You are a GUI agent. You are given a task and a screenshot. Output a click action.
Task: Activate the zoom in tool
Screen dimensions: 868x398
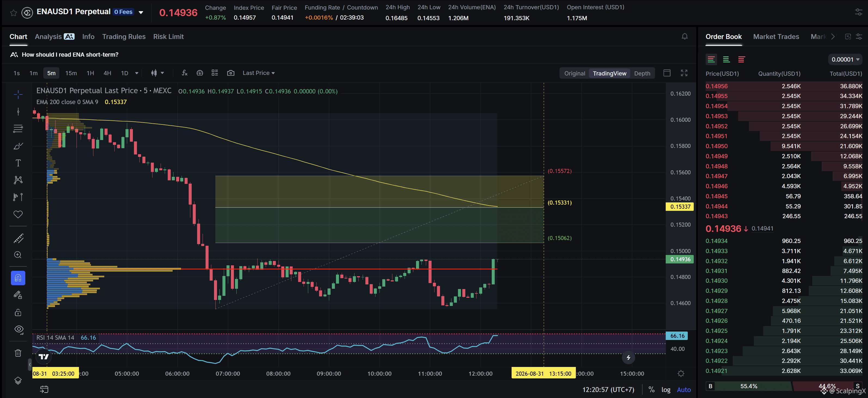pos(18,255)
